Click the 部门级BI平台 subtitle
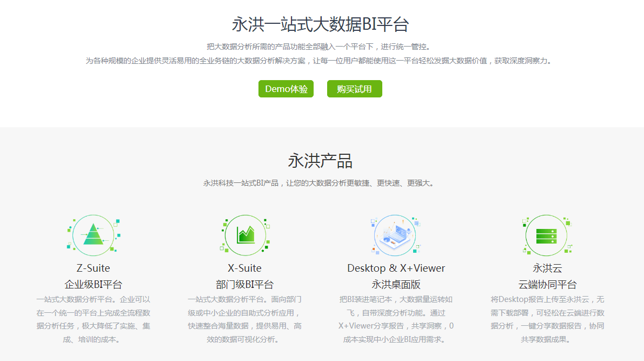The height and width of the screenshot is (361, 644). coord(245,284)
